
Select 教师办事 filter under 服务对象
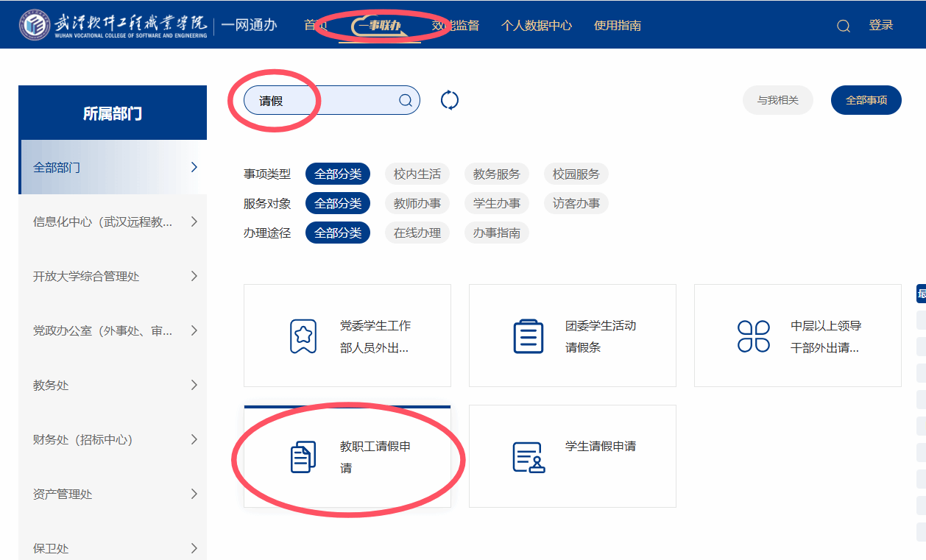(417, 204)
